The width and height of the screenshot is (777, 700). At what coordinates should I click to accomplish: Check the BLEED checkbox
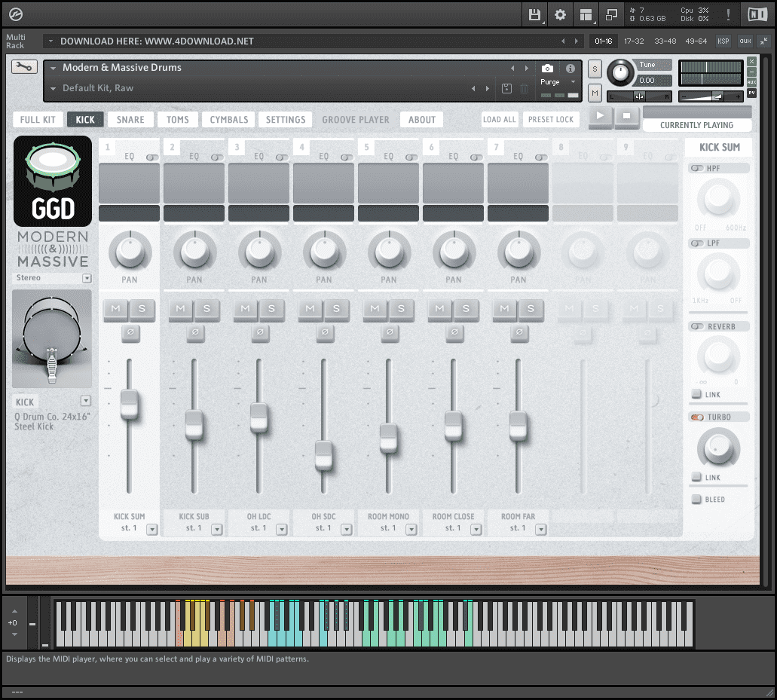[696, 500]
